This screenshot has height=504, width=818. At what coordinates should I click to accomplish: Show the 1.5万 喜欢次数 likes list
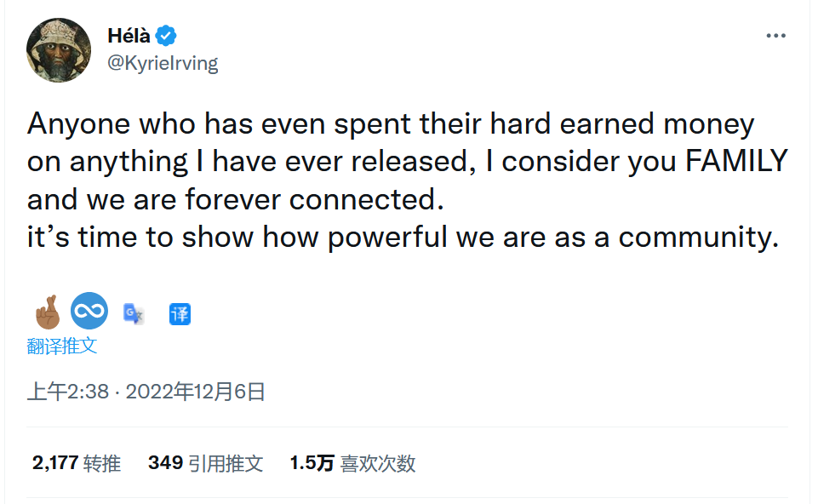point(352,463)
